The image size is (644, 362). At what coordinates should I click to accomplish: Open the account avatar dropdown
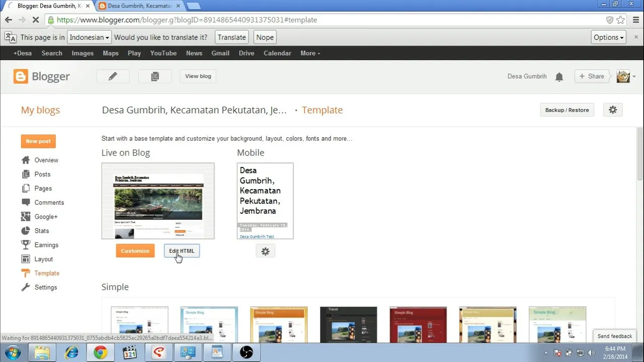[x=626, y=76]
